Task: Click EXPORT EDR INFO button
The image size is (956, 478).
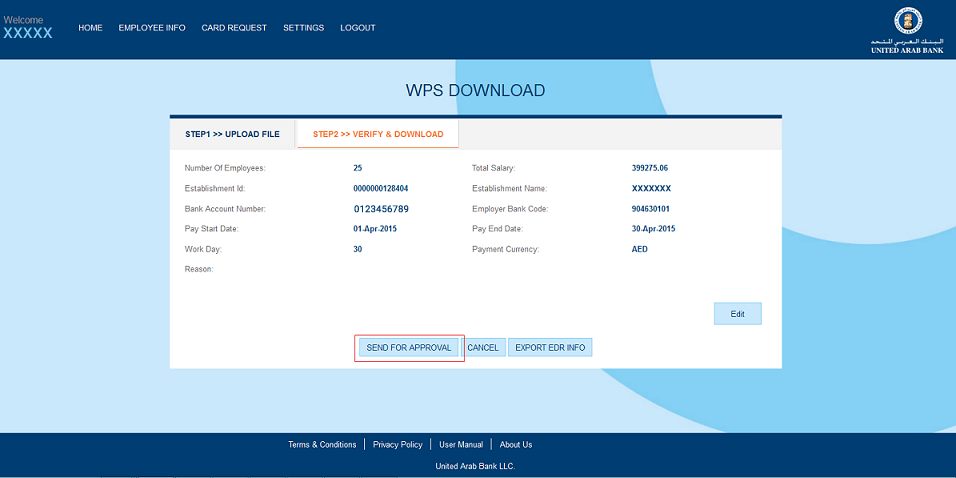Action: click(550, 348)
